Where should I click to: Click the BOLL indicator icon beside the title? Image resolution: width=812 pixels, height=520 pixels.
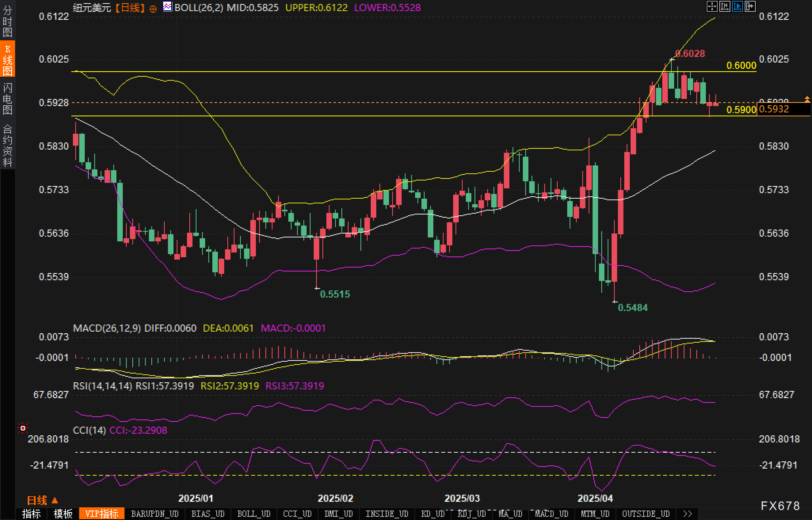(x=168, y=7)
